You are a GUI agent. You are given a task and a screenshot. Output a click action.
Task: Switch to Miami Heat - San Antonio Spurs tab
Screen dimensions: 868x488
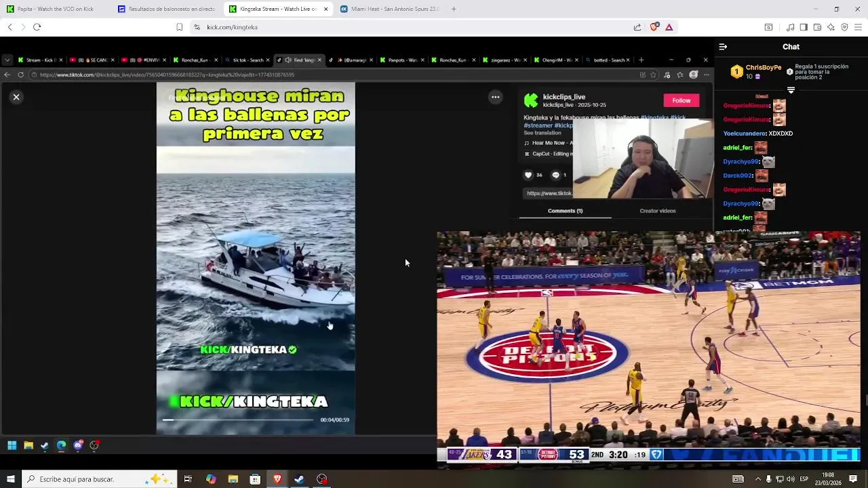(389, 9)
